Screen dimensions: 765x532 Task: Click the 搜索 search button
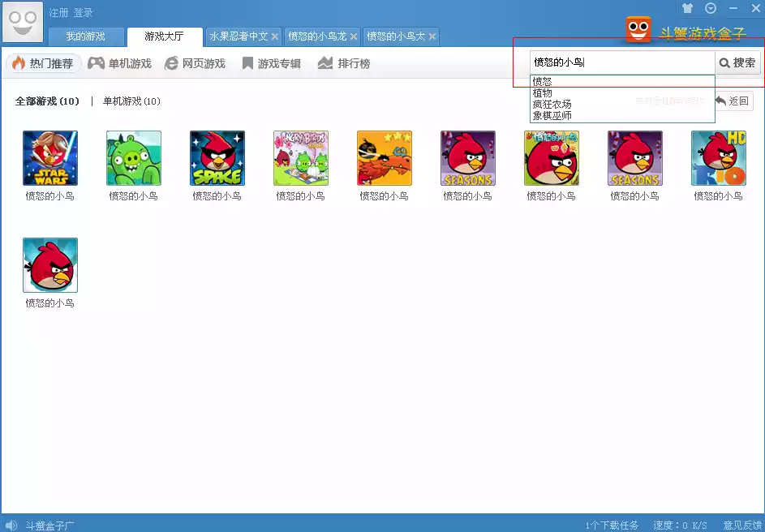(x=737, y=62)
